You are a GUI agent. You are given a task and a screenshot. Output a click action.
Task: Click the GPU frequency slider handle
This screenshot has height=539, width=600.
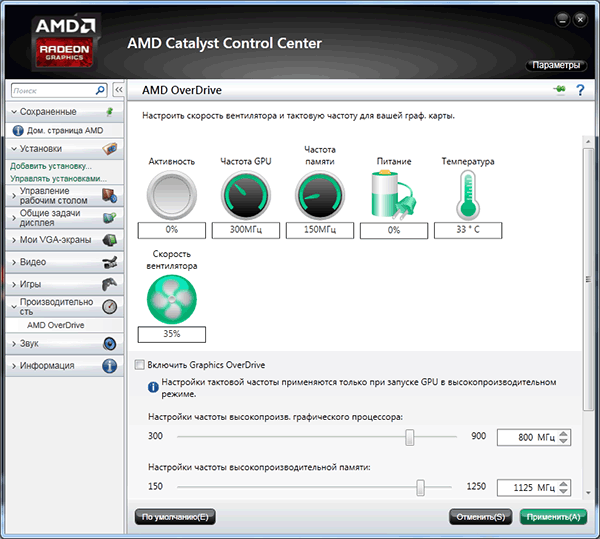click(410, 437)
